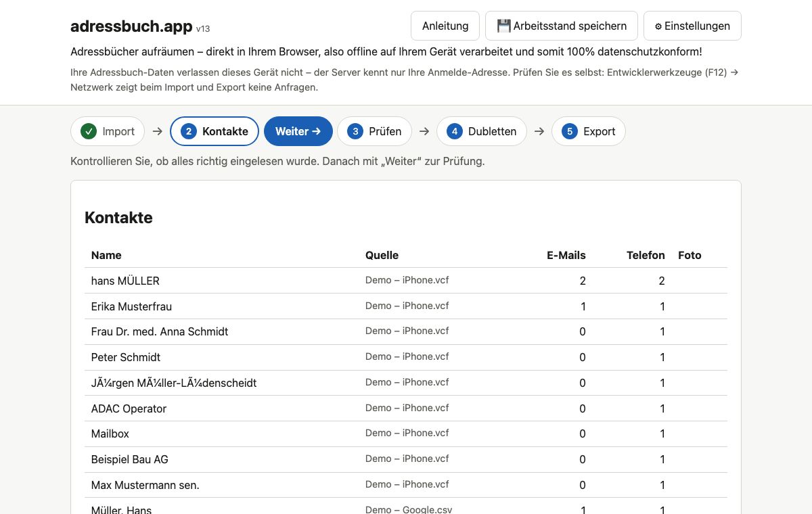Click the E-Mails column header
Screen dimensions: 812x514
pos(566,255)
